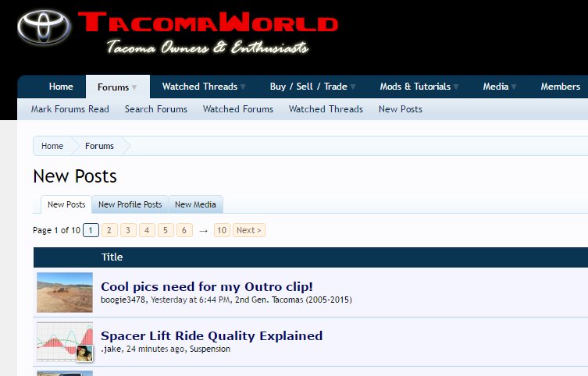Open Watched Threads in the main navigation

point(199,87)
